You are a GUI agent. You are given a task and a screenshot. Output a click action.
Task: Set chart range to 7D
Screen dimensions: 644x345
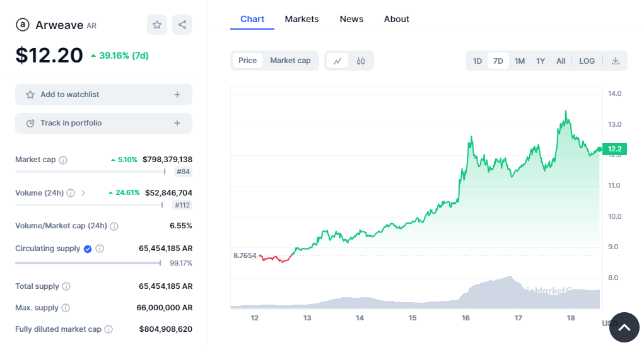[x=498, y=61]
